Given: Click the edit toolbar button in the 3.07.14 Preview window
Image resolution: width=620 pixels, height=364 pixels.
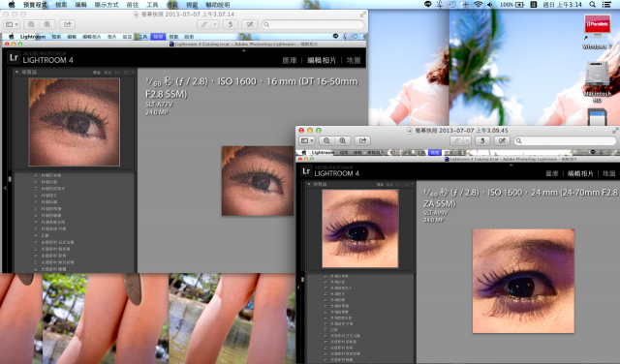Looking at the screenshot, I should point(250,24).
